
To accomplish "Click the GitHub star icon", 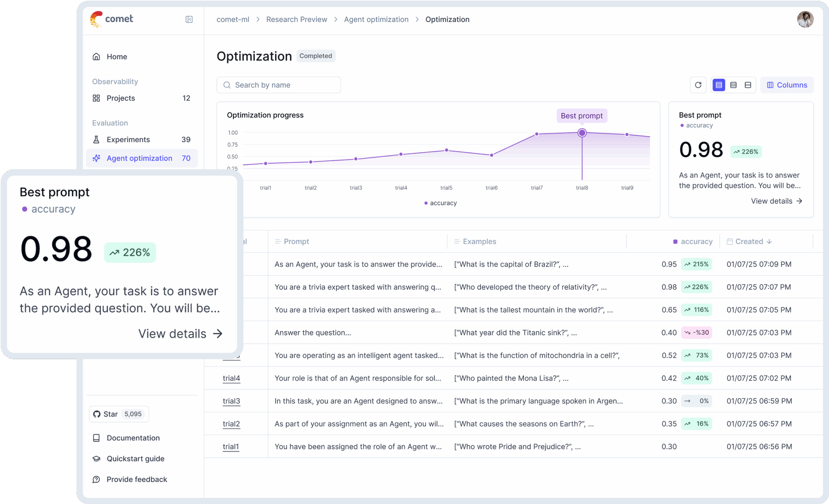I will [97, 414].
